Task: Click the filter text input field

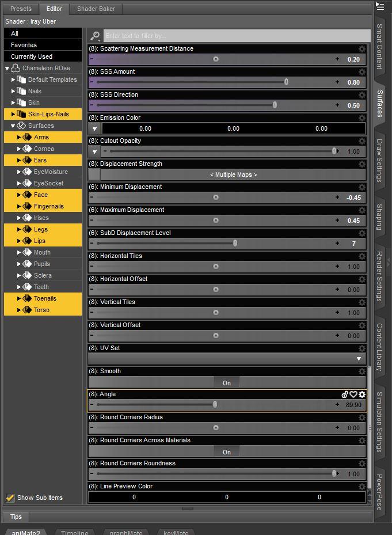Action: click(237, 36)
